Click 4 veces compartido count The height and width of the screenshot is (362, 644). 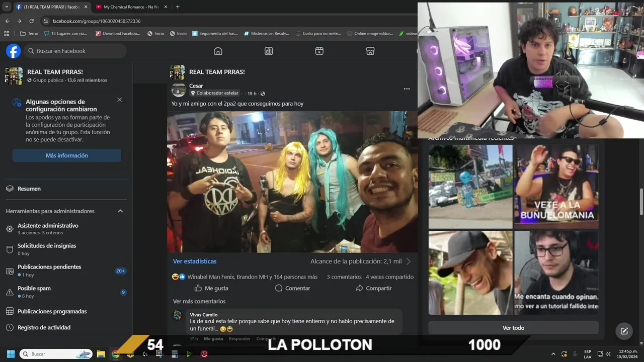click(390, 277)
